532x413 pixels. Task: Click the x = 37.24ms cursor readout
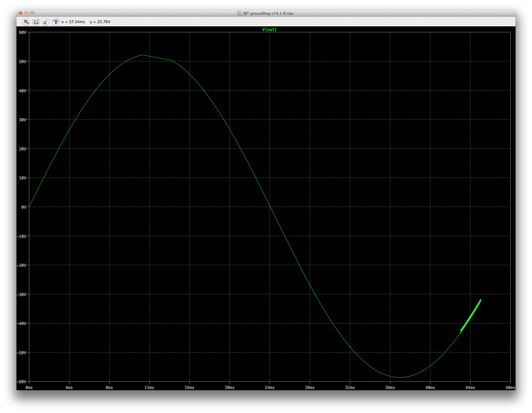(x=73, y=22)
